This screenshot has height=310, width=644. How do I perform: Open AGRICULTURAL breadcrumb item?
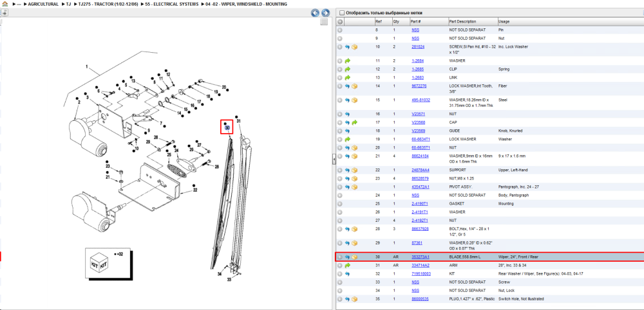click(43, 4)
